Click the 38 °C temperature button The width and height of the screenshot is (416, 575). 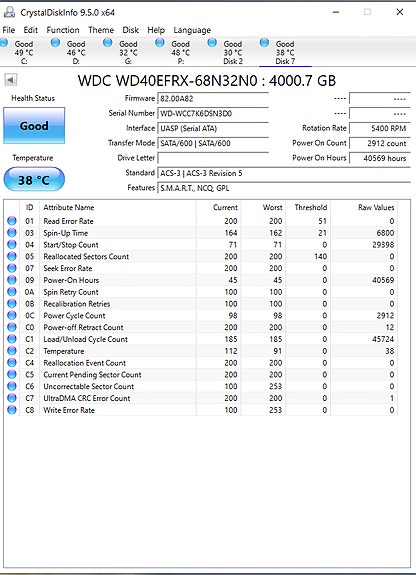pyautogui.click(x=34, y=179)
